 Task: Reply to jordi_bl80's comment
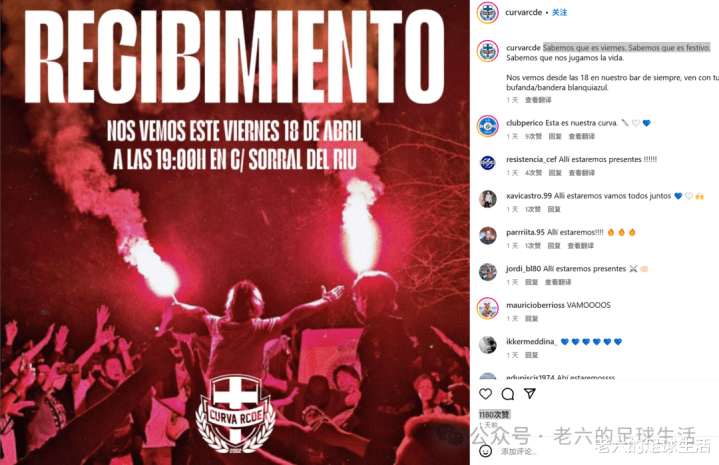point(531,282)
